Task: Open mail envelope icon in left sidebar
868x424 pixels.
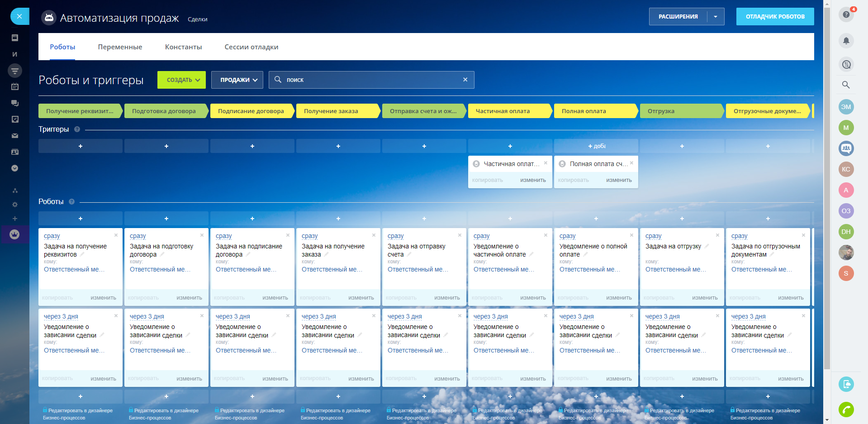Action: tap(15, 136)
